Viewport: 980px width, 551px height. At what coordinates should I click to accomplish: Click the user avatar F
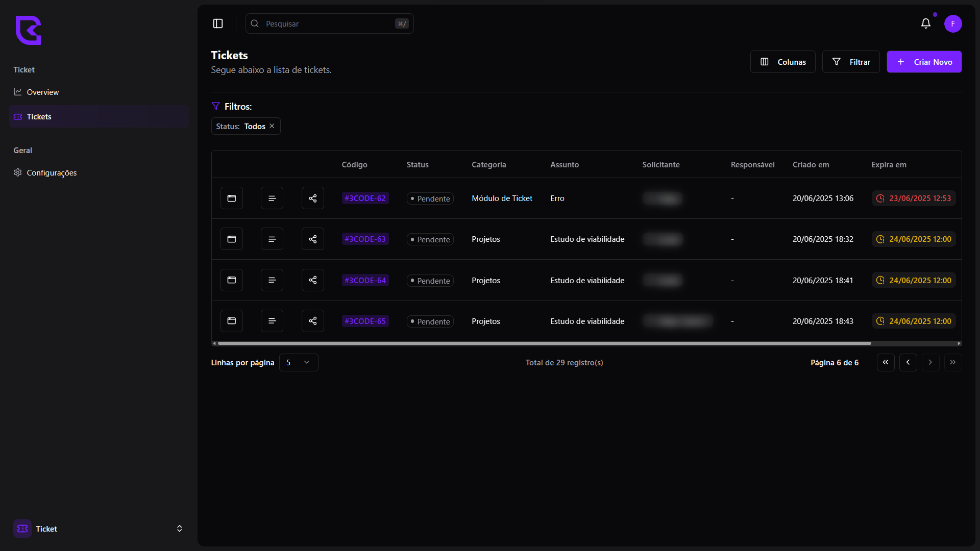[x=952, y=23]
